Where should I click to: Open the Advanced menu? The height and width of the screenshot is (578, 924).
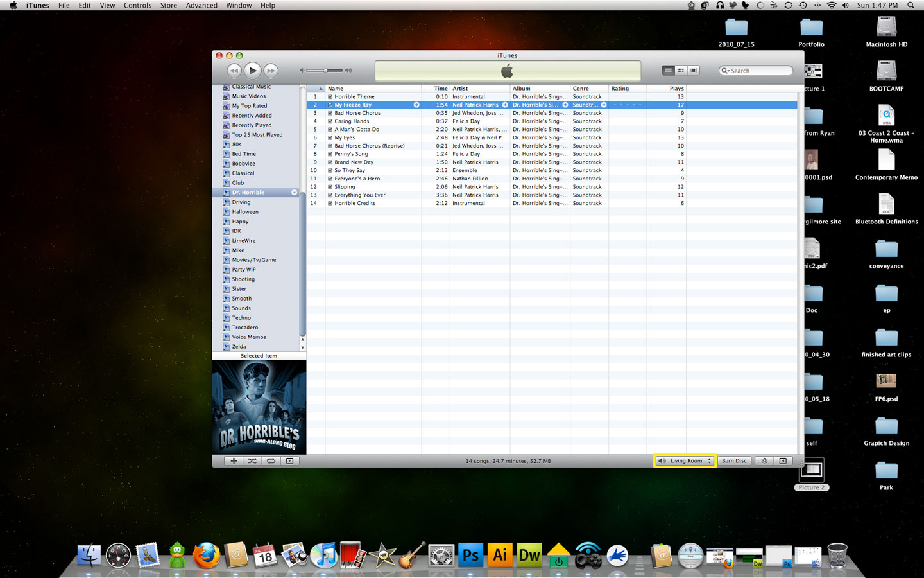[x=201, y=5]
